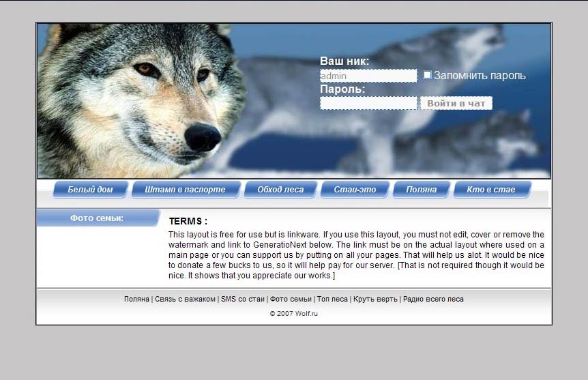Screen dimensions: 588x380
Task: Visit footer link Топ леса
Action: click(332, 299)
